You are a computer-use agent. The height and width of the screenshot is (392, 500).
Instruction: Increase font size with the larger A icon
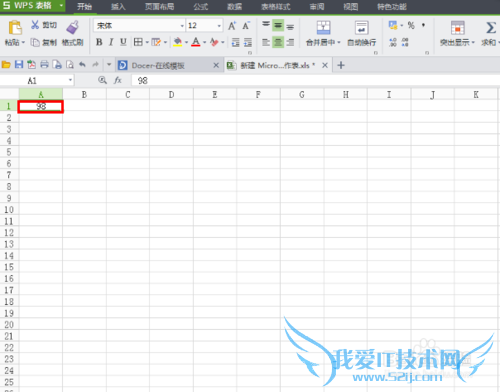232,26
